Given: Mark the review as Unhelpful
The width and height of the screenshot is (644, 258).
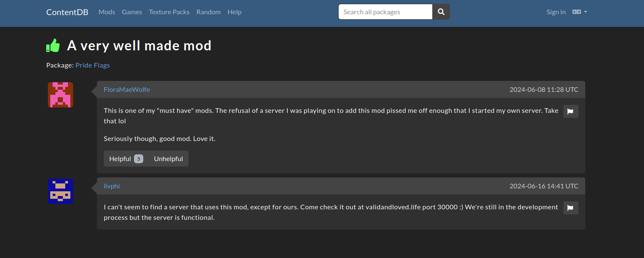Looking at the screenshot, I should point(168,159).
